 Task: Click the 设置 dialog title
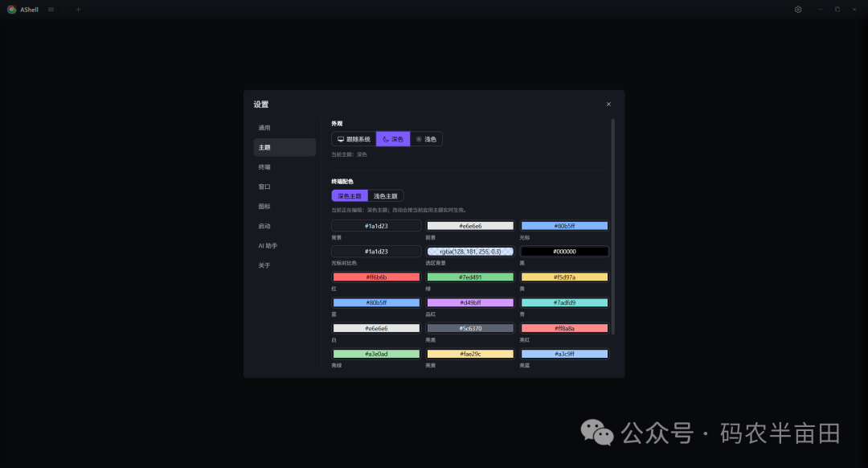(260, 104)
